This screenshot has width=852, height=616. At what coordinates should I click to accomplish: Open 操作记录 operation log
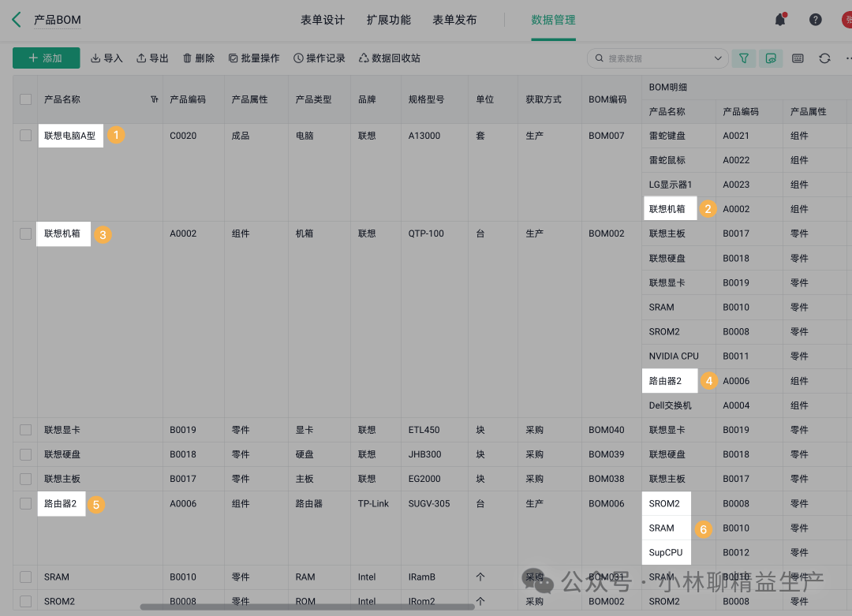click(319, 58)
